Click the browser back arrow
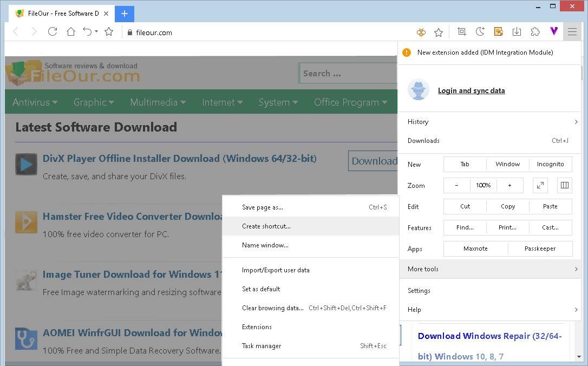Viewport: 588px width, 366px height. point(16,32)
